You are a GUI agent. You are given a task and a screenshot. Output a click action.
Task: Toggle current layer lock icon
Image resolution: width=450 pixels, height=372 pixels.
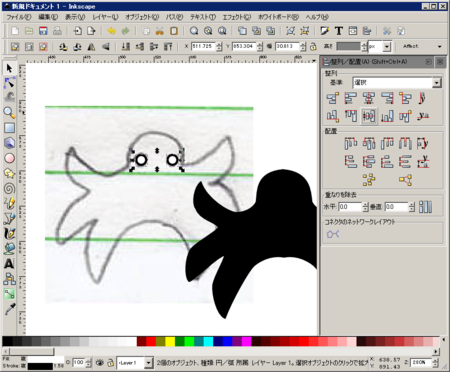pyautogui.click(x=110, y=362)
